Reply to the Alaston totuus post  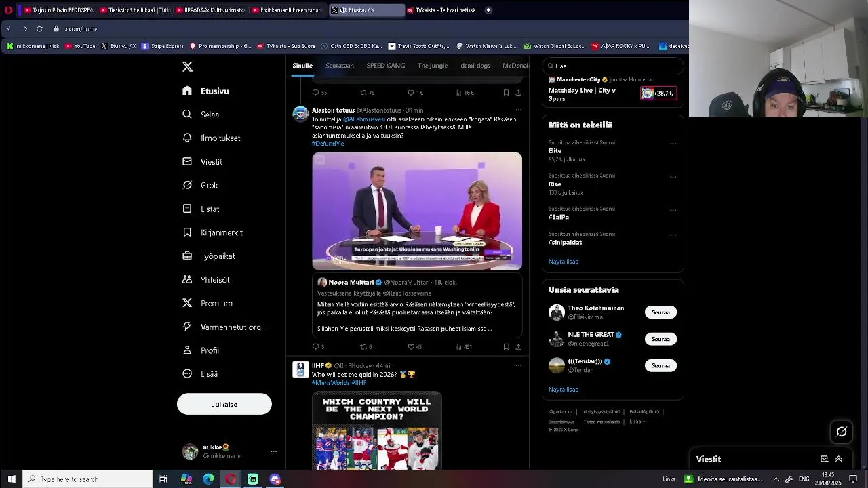[315, 346]
